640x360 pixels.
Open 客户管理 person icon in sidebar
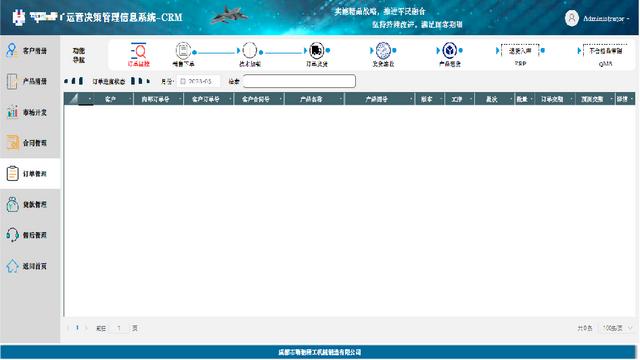(11, 50)
